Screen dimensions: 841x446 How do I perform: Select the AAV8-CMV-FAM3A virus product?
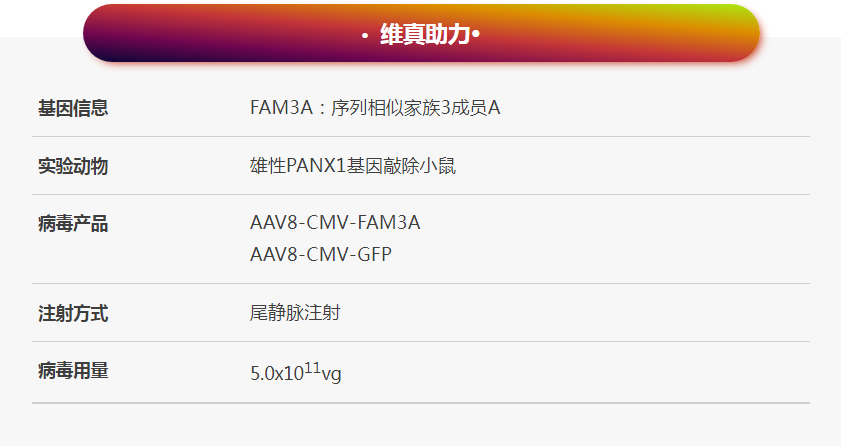[x=335, y=223]
